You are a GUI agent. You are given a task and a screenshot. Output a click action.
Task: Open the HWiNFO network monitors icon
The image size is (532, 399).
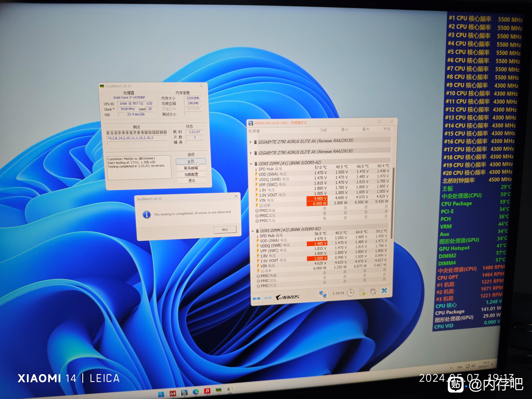(322, 294)
